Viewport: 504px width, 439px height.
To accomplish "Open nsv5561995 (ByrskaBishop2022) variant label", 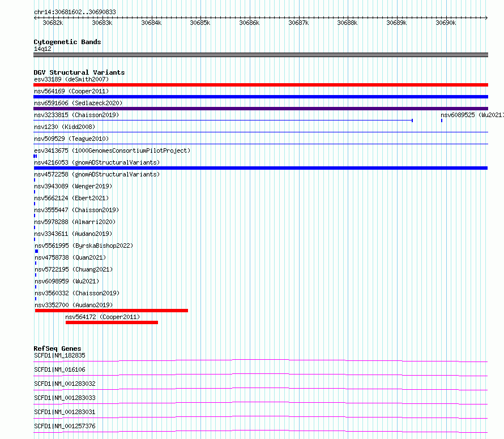I will [x=84, y=246].
